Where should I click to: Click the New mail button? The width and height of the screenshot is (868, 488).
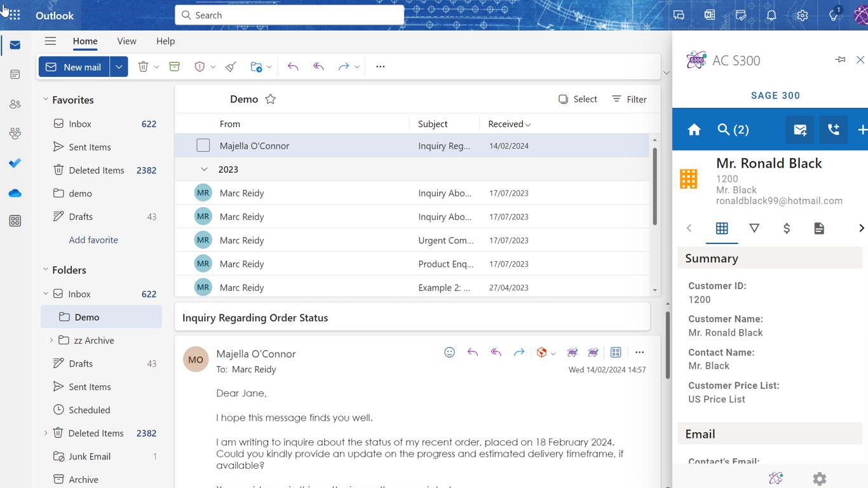click(74, 67)
